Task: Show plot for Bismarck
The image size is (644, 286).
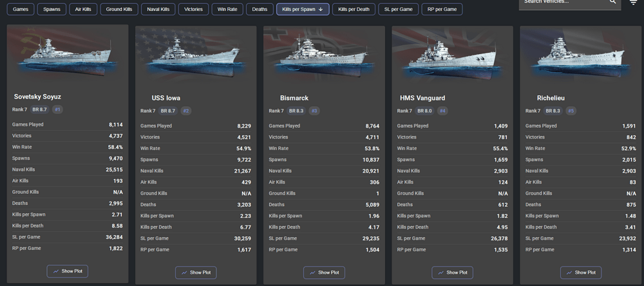Action: click(324, 272)
